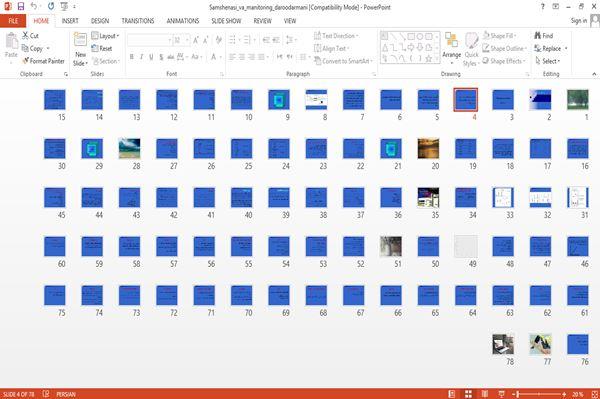Fit slide to current window icon
Viewport: 600px width, 399px height.
coord(595,394)
